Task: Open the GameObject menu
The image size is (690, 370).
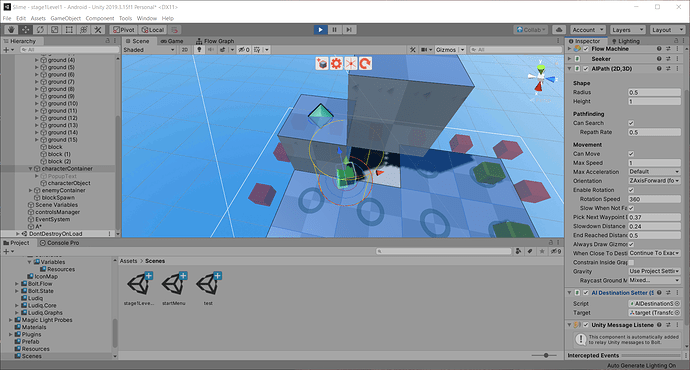Action: click(66, 18)
